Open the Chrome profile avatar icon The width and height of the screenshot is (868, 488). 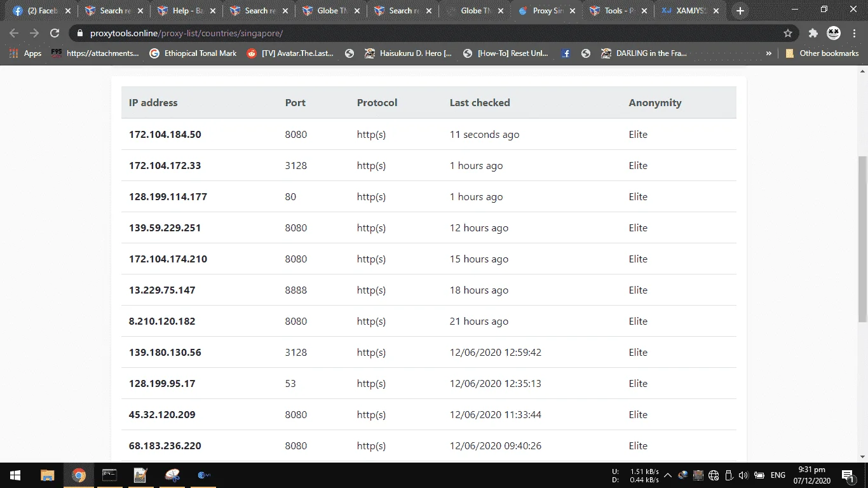click(x=834, y=33)
